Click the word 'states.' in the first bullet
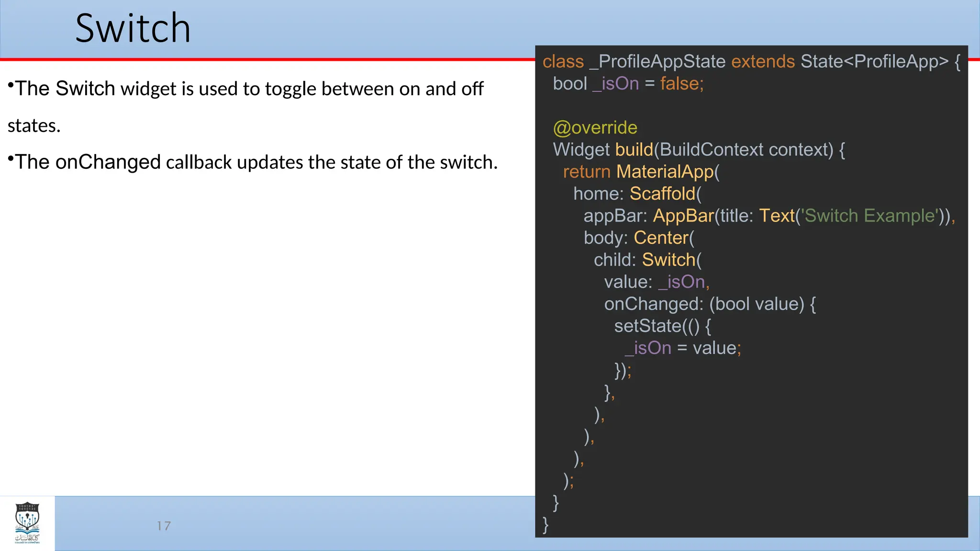Viewport: 980px width, 551px height. point(34,126)
